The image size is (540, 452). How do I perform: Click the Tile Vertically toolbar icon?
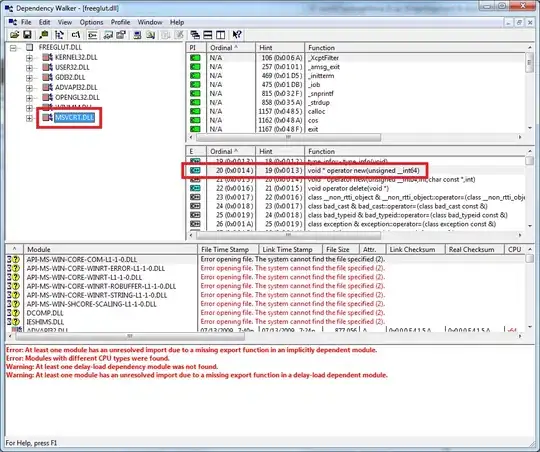pyautogui.click(x=220, y=34)
